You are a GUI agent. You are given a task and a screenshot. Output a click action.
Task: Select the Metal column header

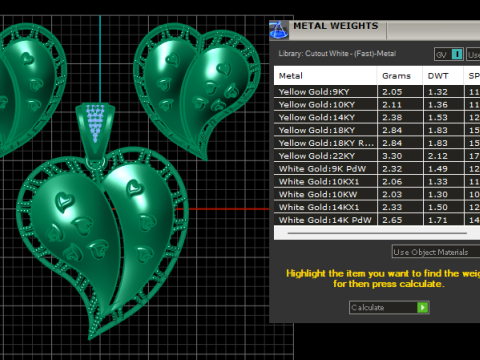pyautogui.click(x=325, y=76)
